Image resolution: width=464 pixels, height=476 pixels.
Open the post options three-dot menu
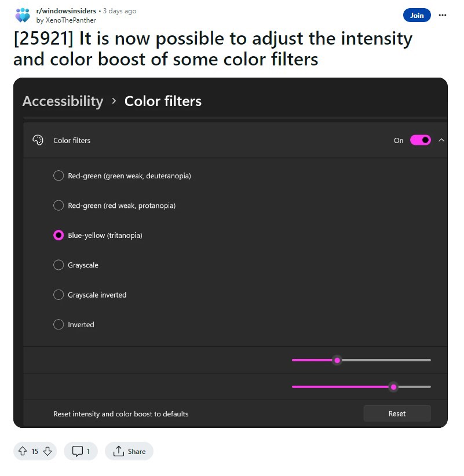[x=443, y=15]
